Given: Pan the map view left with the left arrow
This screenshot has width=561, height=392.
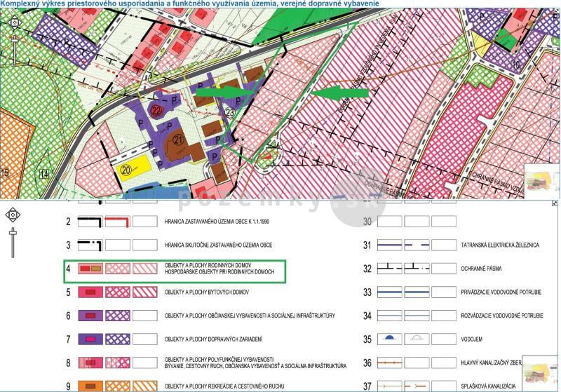Looking at the screenshot, I should click(x=10, y=23).
